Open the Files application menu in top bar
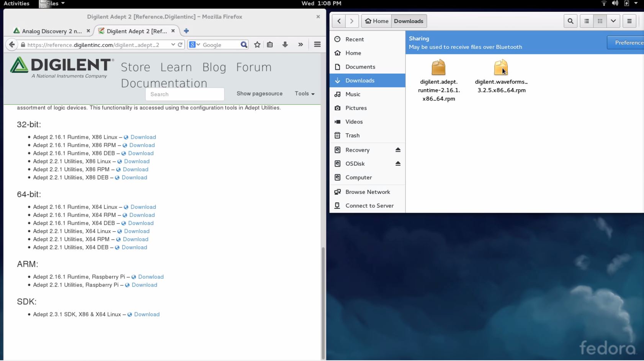Image resolution: width=644 pixels, height=361 pixels. tap(52, 3)
